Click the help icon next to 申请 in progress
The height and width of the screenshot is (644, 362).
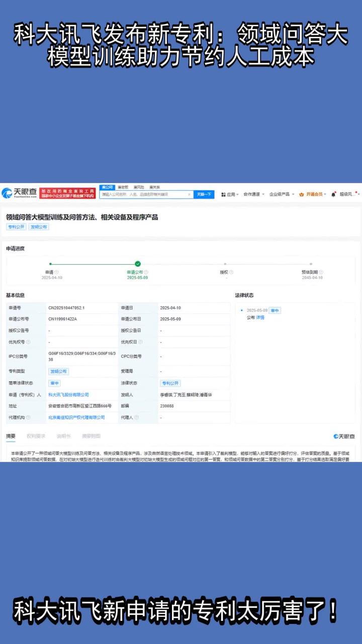tap(56, 272)
